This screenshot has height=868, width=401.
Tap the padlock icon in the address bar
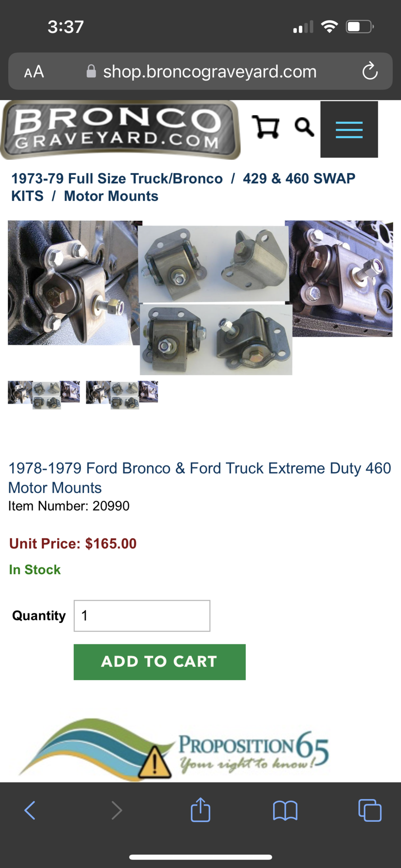91,71
